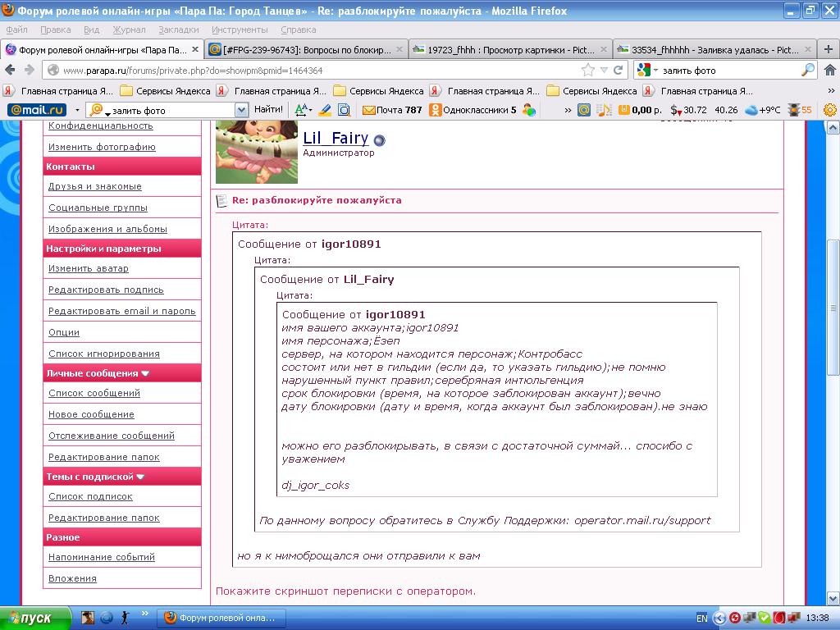Run the search with the magnifier icon
This screenshot has height=630, width=840.
(x=807, y=71)
